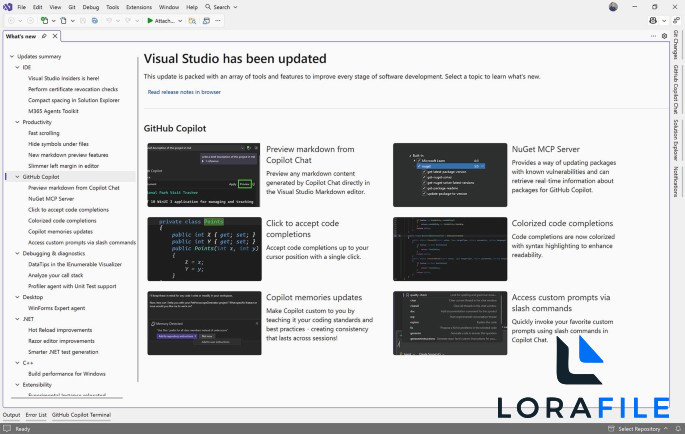685x434 pixels.
Task: Collapse the Productivity tree section
Action: [17, 122]
